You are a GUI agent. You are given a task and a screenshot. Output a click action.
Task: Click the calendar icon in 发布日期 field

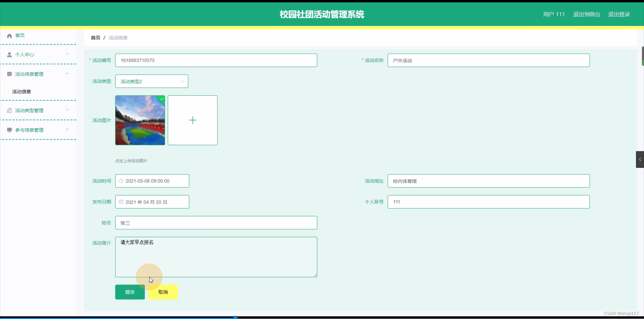[121, 201]
